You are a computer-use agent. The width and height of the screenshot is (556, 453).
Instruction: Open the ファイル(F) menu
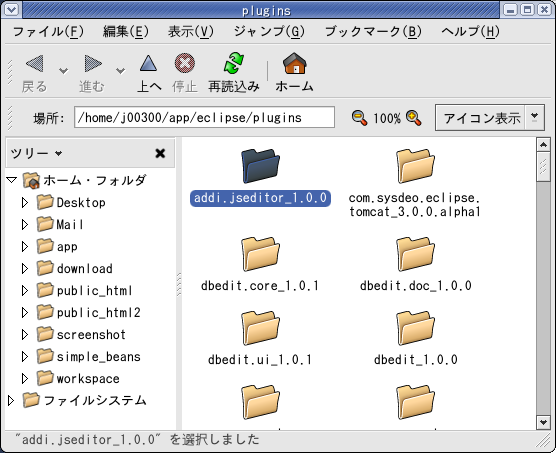pyautogui.click(x=48, y=32)
